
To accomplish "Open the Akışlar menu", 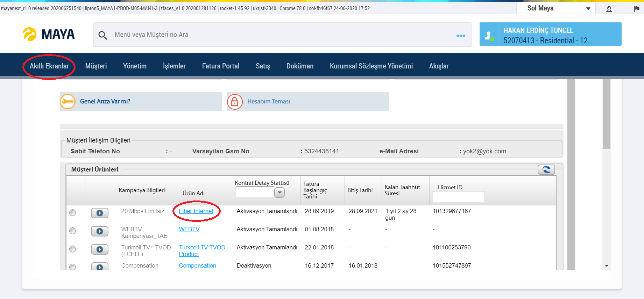I will (439, 66).
